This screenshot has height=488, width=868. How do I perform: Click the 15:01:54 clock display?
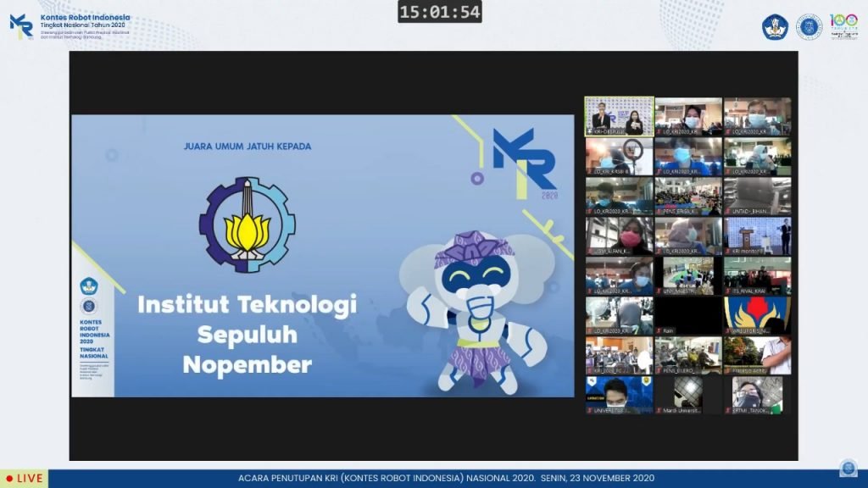tap(440, 12)
